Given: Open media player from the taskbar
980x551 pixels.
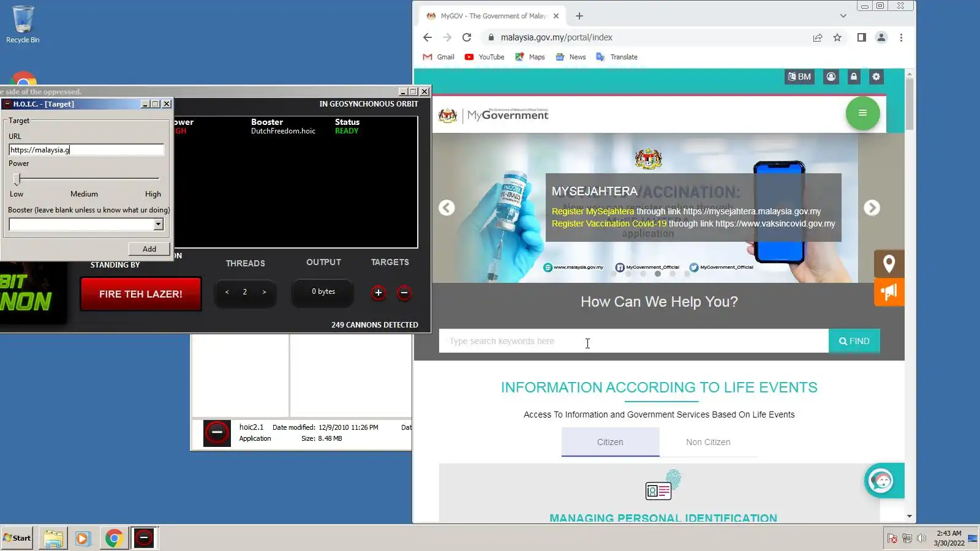Looking at the screenshot, I should (x=83, y=538).
